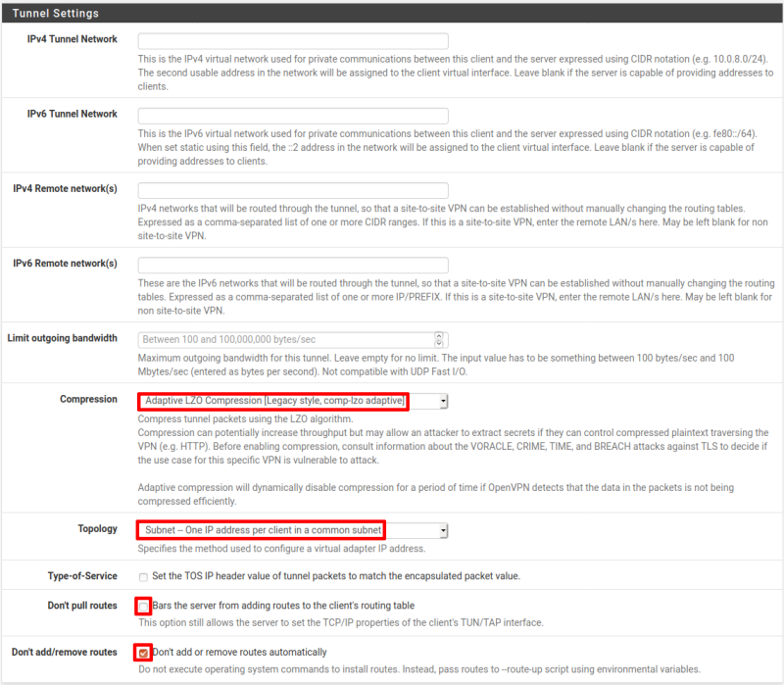Click the Compression field label

coord(88,399)
